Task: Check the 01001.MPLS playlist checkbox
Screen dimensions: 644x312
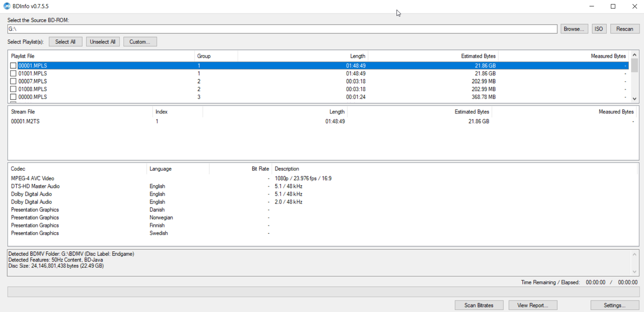Action: [14, 73]
